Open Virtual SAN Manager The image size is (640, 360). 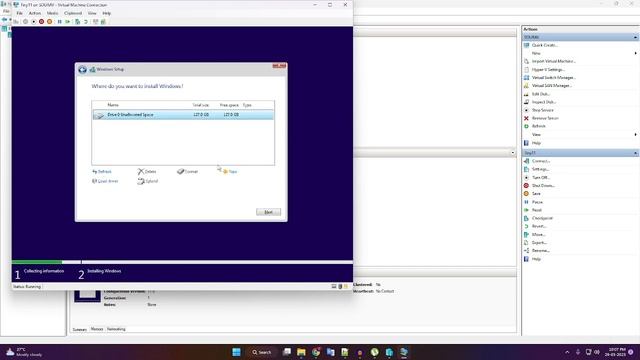(x=551, y=86)
